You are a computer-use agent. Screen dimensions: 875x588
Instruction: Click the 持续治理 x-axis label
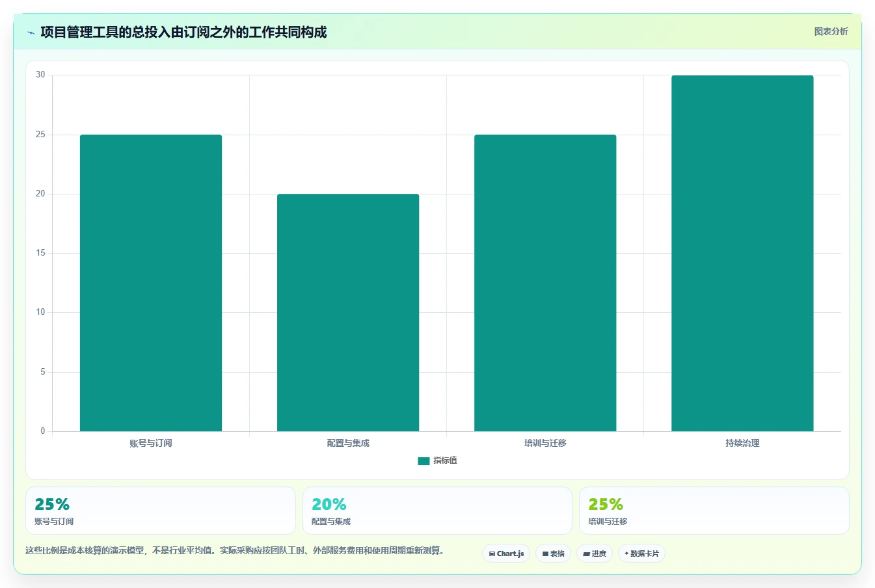(742, 443)
